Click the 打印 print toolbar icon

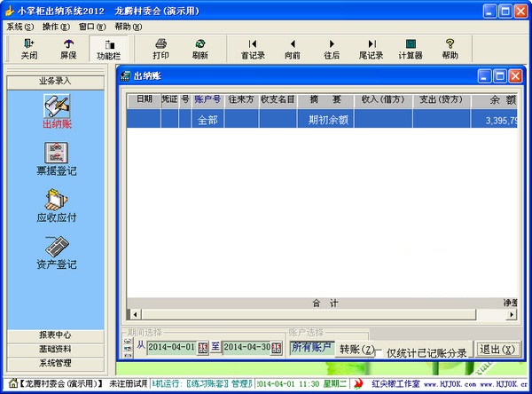[x=160, y=50]
